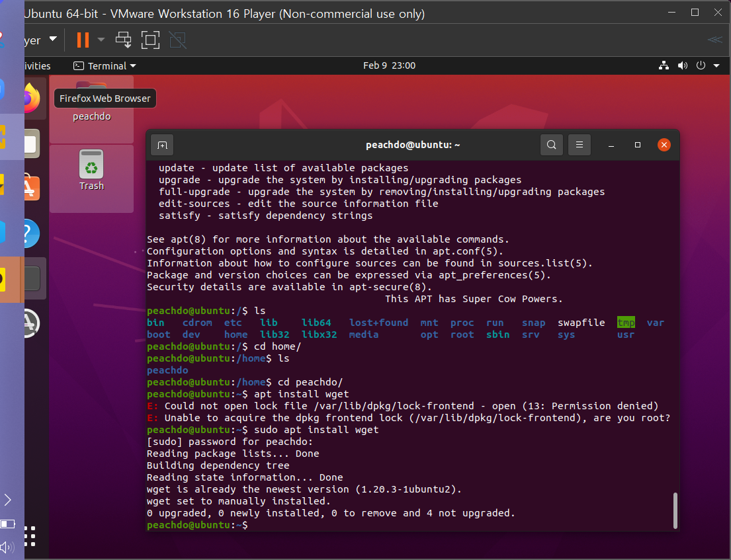Maximize the peachdo@ubuntu terminal window
This screenshot has height=560, width=731.
point(638,145)
